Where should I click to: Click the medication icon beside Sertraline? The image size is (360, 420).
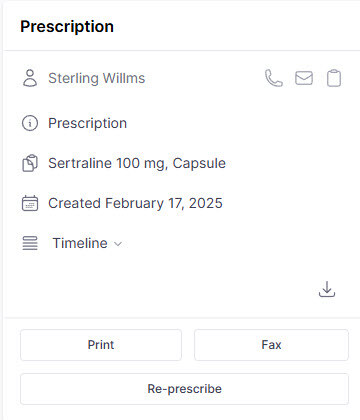30,163
